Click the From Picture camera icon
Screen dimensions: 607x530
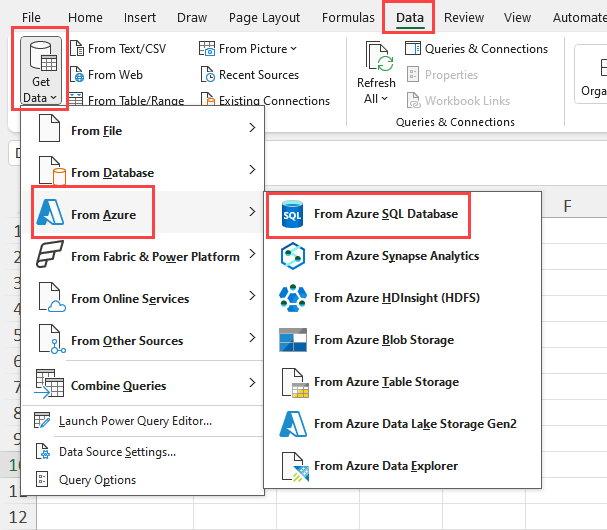pos(207,49)
